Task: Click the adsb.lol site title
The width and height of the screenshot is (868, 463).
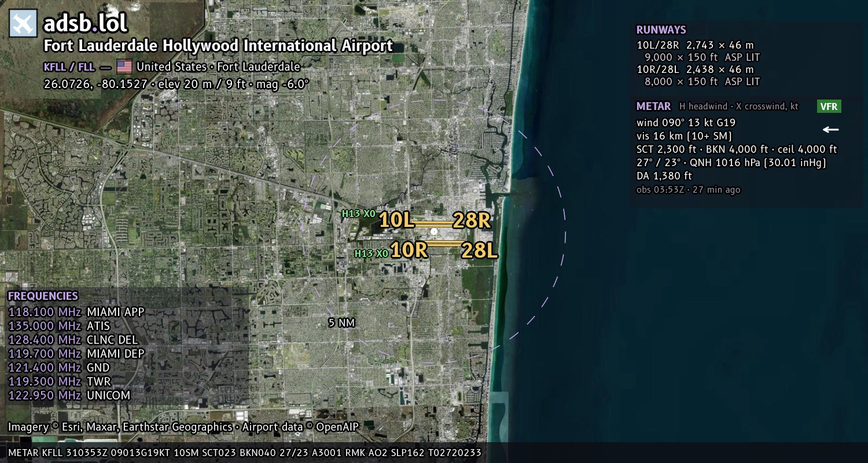Action: coord(86,23)
